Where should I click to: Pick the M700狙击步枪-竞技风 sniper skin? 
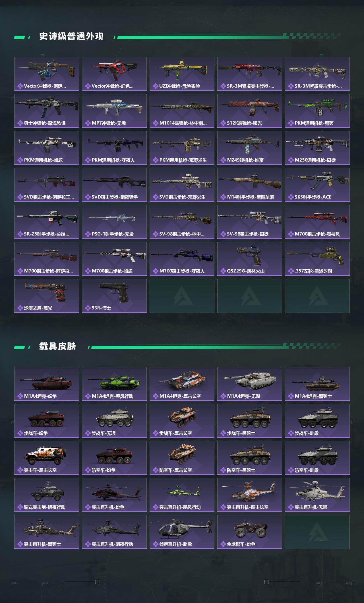point(317,222)
